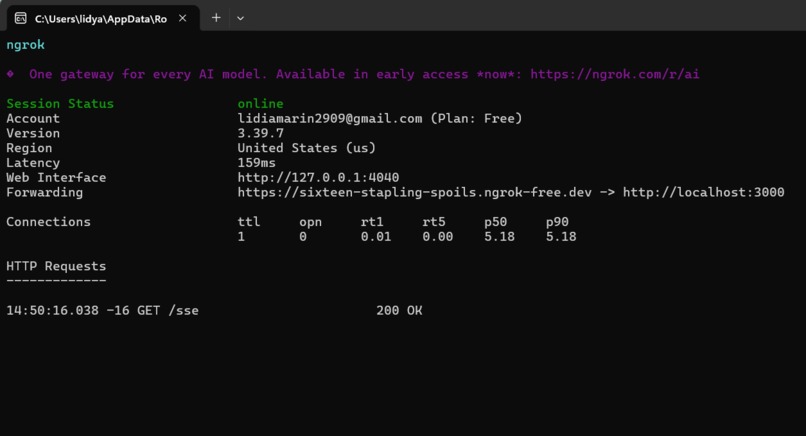The image size is (806, 436).
Task: Click the Session Status label
Action: (60, 104)
